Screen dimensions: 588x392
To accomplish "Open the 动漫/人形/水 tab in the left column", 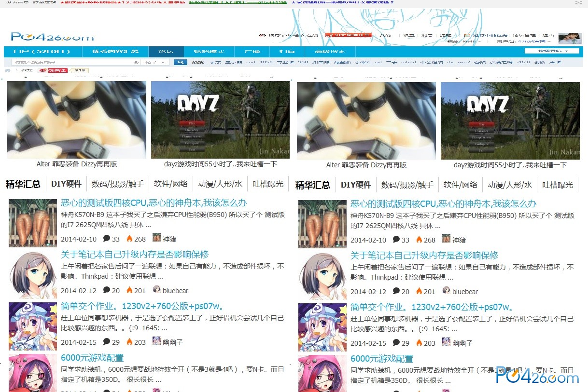I will click(x=220, y=184).
